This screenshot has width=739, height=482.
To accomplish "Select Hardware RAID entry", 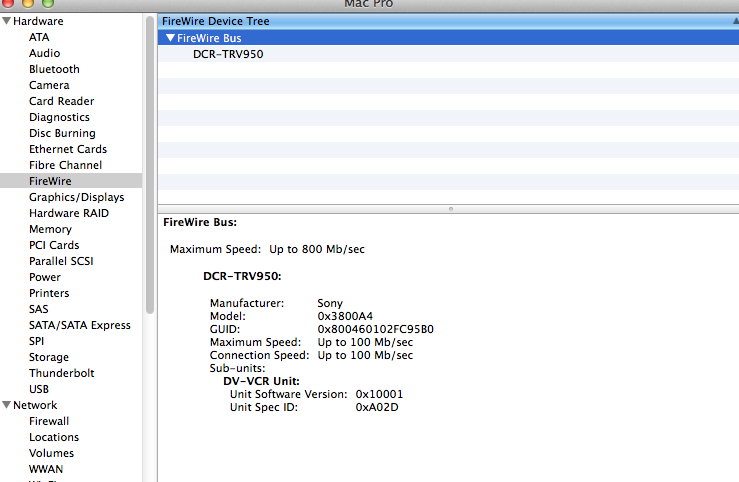I will tap(69, 213).
